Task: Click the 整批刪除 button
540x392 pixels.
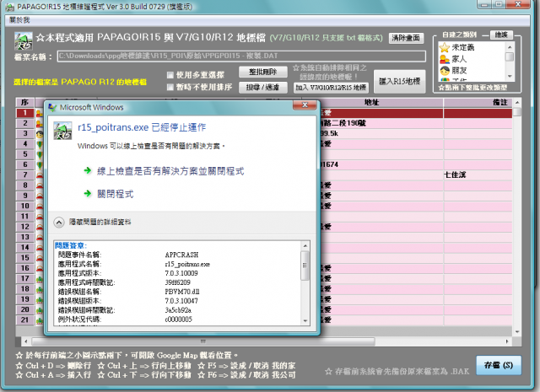Action: (263, 72)
